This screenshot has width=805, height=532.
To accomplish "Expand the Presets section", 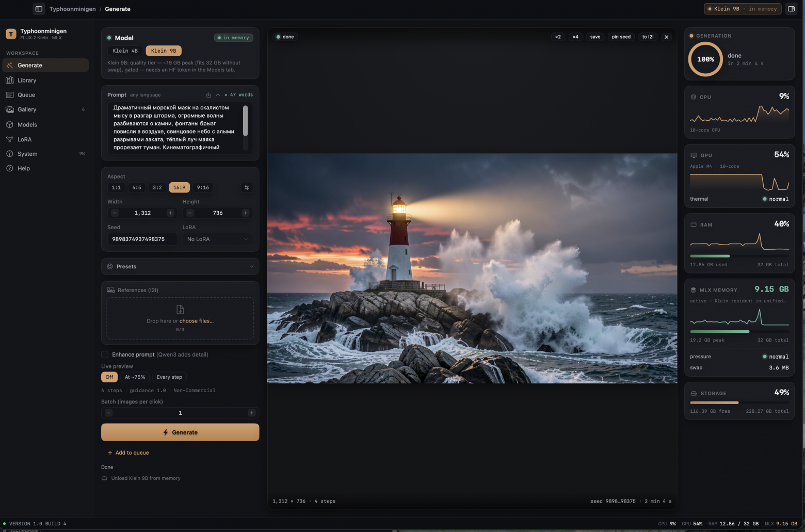I will [180, 267].
